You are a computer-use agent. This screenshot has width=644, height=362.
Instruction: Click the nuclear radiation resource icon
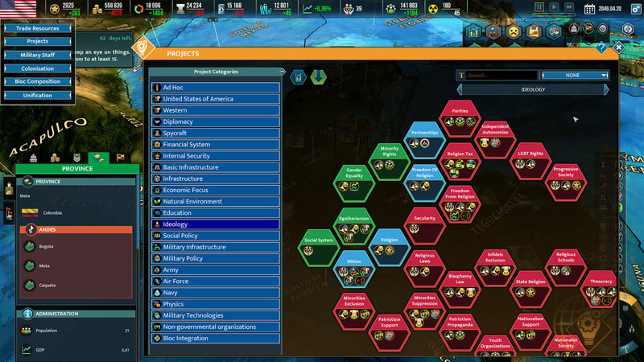[433, 9]
